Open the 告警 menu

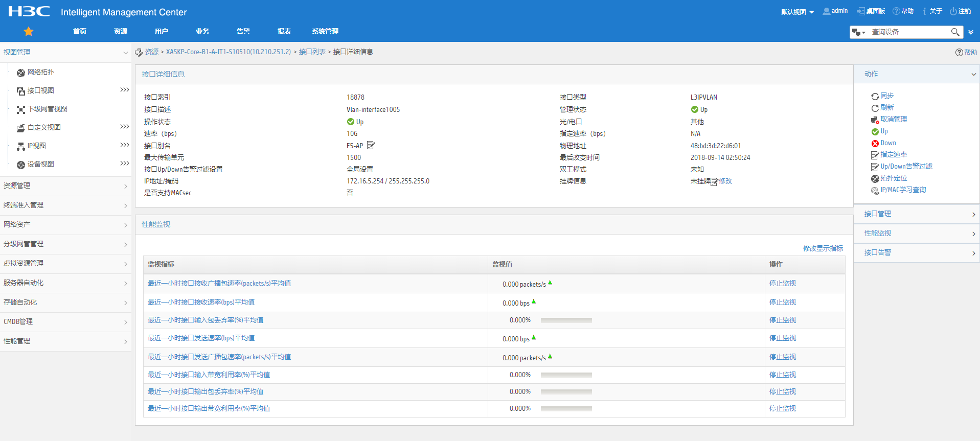coord(243,32)
